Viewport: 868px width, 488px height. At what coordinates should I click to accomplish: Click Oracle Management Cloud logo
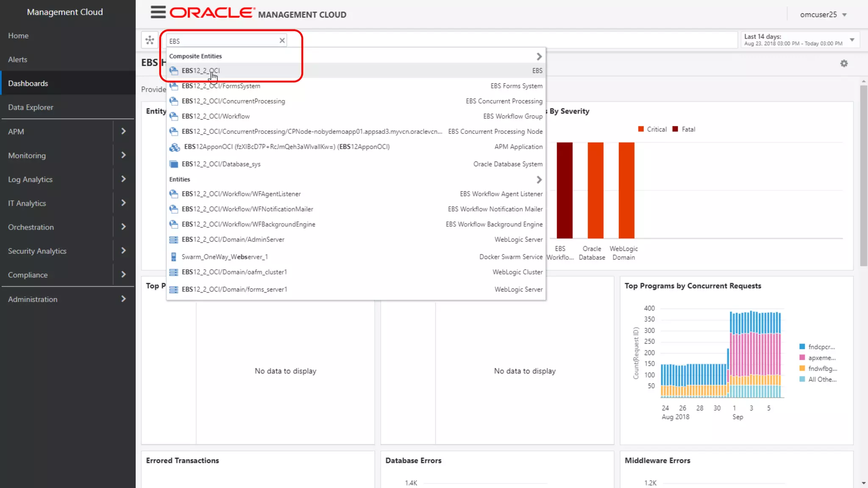click(258, 13)
